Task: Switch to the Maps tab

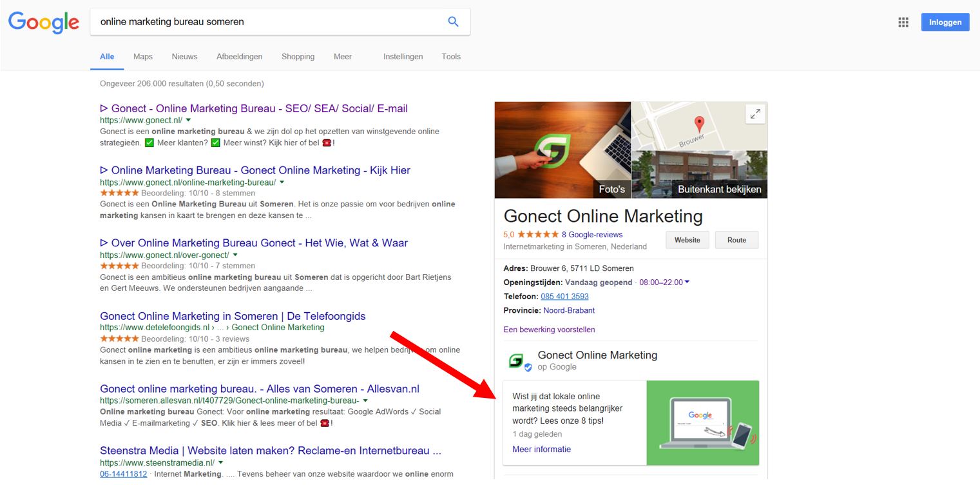Action: (143, 57)
